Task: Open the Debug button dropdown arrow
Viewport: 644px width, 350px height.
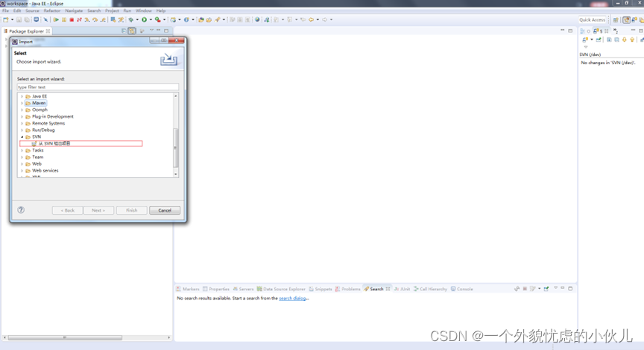Action: point(137,19)
